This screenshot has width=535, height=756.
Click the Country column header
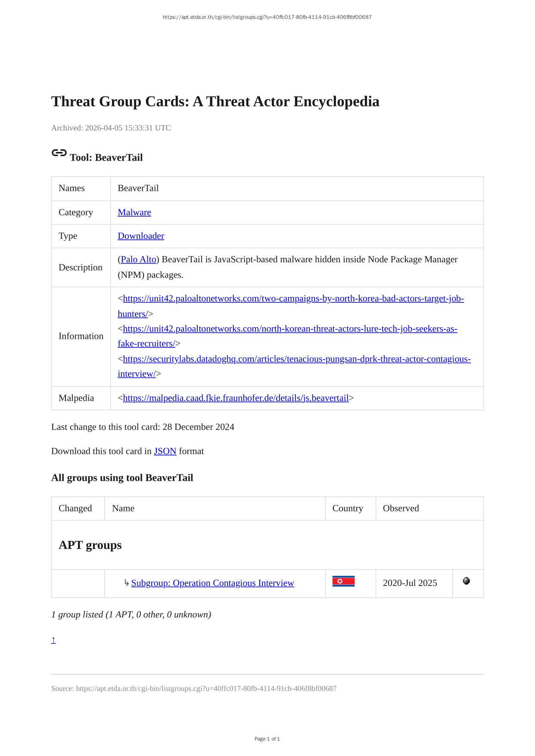348,508
